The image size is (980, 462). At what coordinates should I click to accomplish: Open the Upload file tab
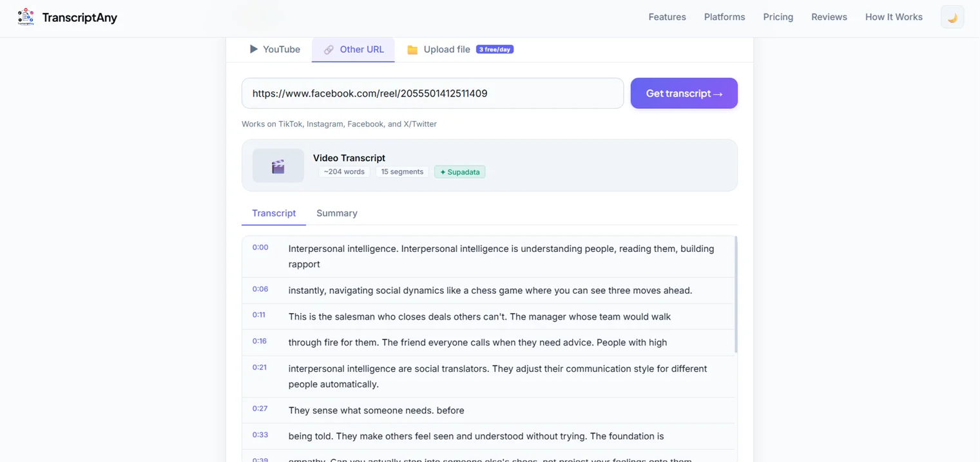click(x=460, y=50)
